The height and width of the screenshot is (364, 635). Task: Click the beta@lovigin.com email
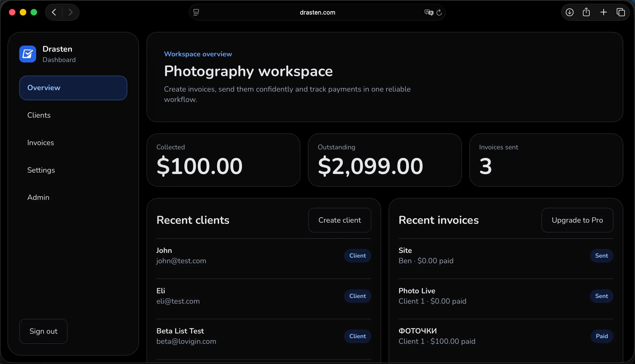[x=186, y=341]
